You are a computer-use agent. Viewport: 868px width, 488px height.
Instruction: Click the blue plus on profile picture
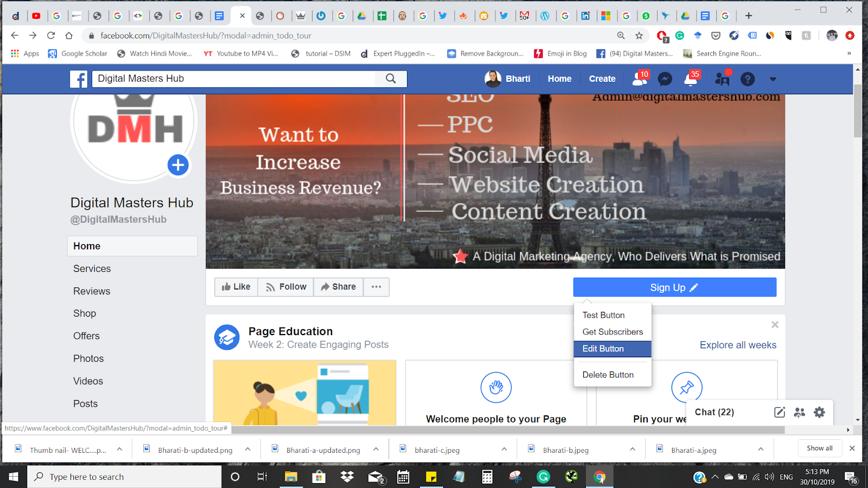[x=178, y=165]
